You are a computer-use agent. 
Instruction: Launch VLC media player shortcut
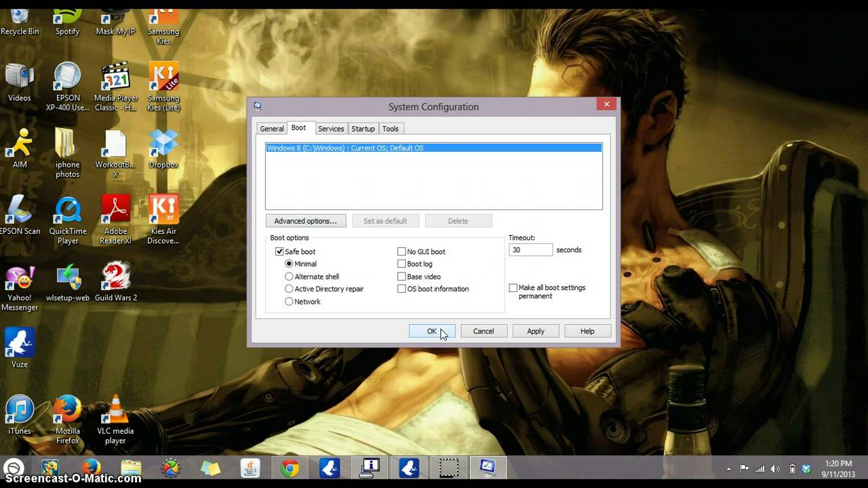(115, 419)
